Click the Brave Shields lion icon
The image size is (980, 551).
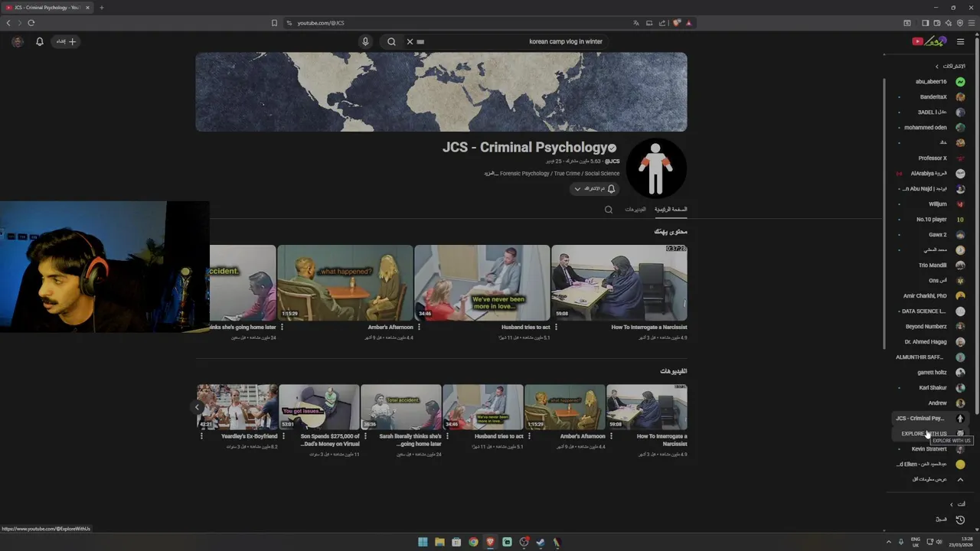click(x=676, y=23)
